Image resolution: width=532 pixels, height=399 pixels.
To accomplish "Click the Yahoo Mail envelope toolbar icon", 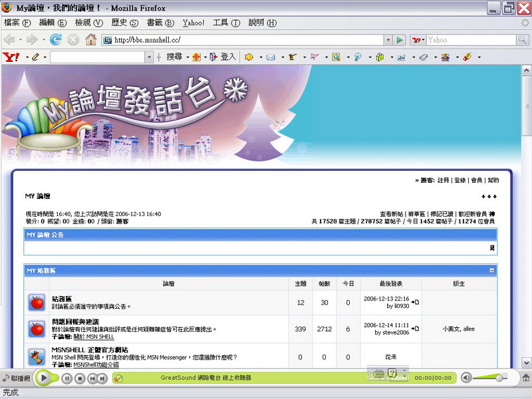I will 271,57.
